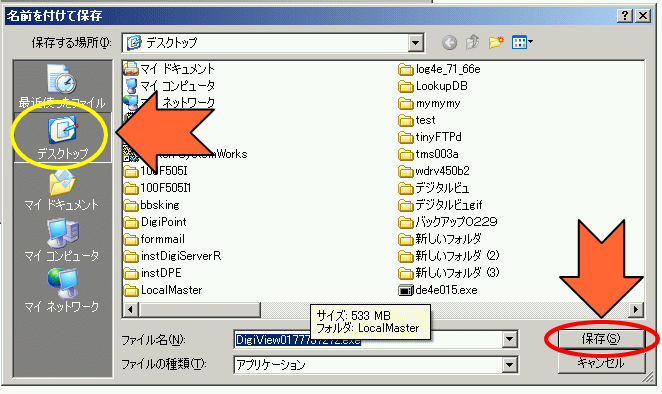
Task: Select the instDPE folder
Action: (x=152, y=273)
